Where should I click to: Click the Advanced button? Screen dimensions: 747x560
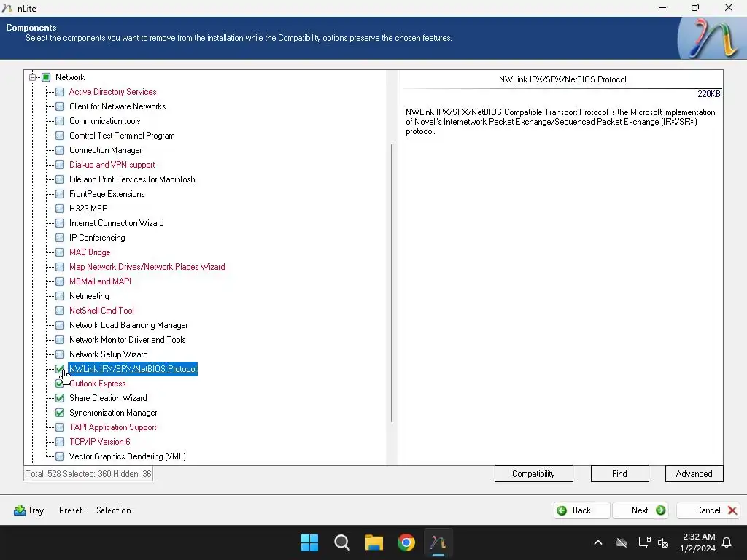(694, 474)
